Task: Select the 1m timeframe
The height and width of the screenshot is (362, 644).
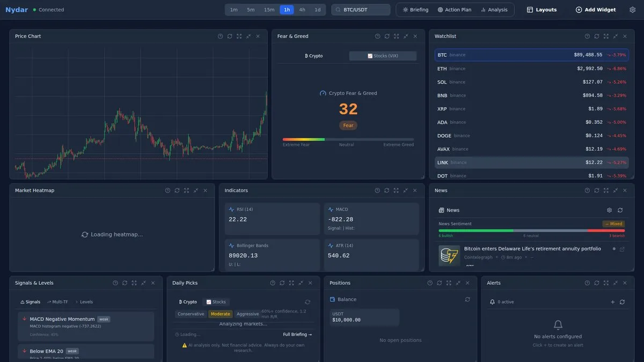Action: point(234,10)
